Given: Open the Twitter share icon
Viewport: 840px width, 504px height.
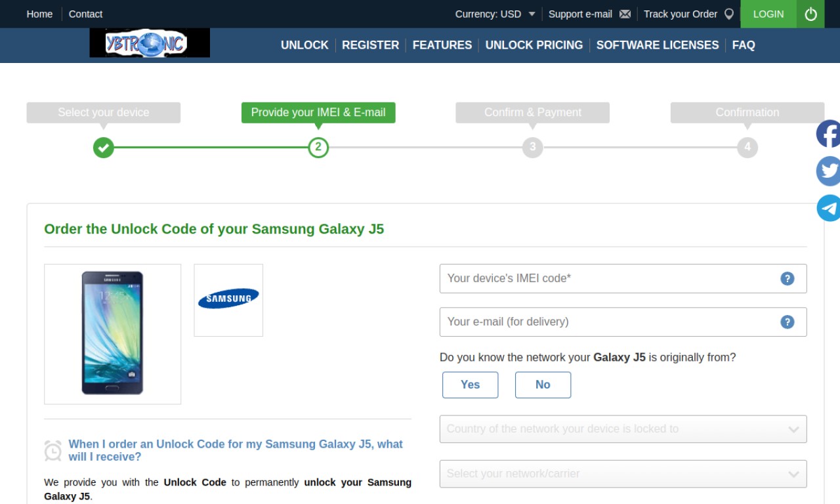Looking at the screenshot, I should [828, 171].
